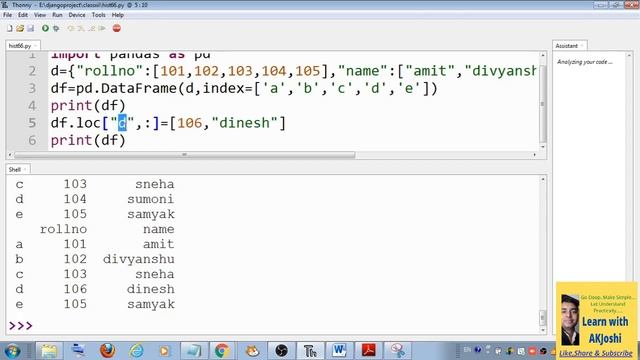Select the Assistant panel tab
Image resolution: width=640 pixels, height=360 pixels.
[x=567, y=46]
